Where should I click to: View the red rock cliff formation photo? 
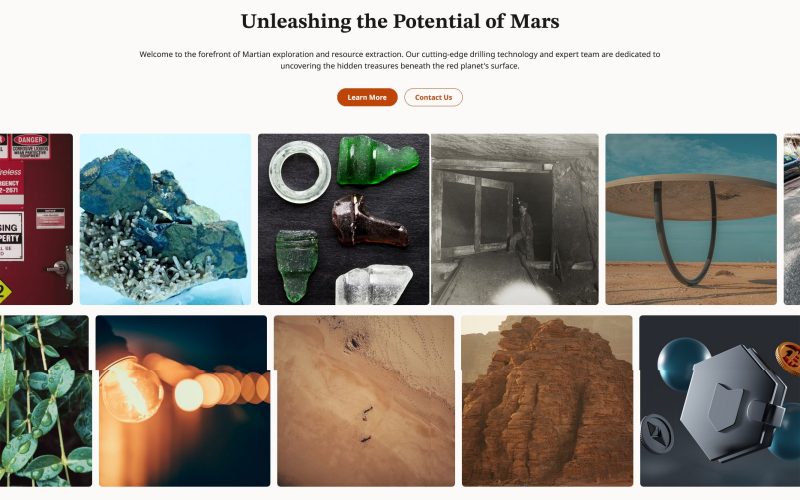click(547, 401)
